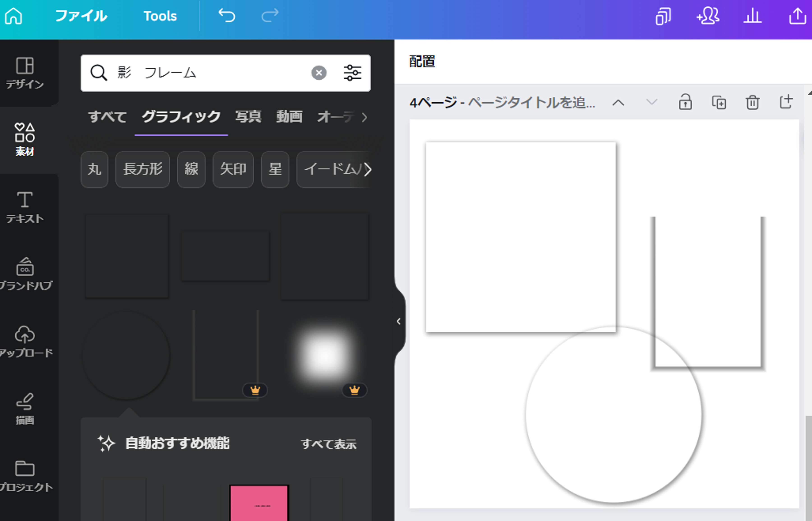Open the テキスト sidebar panel
The image size is (812, 521).
point(25,207)
